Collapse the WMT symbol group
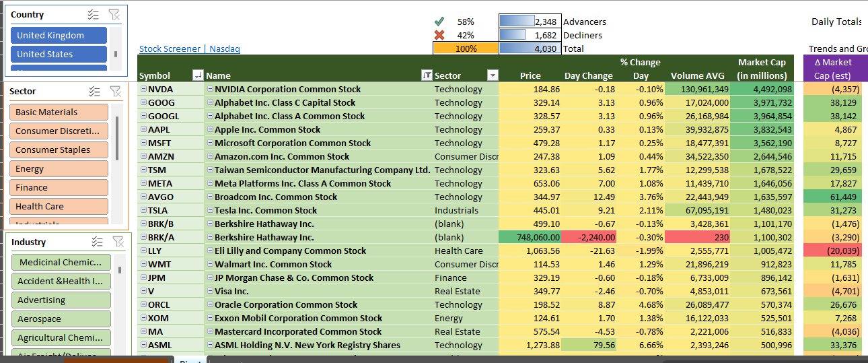The width and height of the screenshot is (868, 363). point(143,264)
